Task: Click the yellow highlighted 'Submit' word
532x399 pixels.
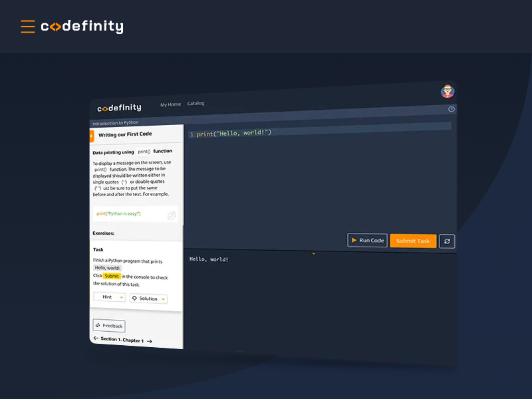Action: 112,276
